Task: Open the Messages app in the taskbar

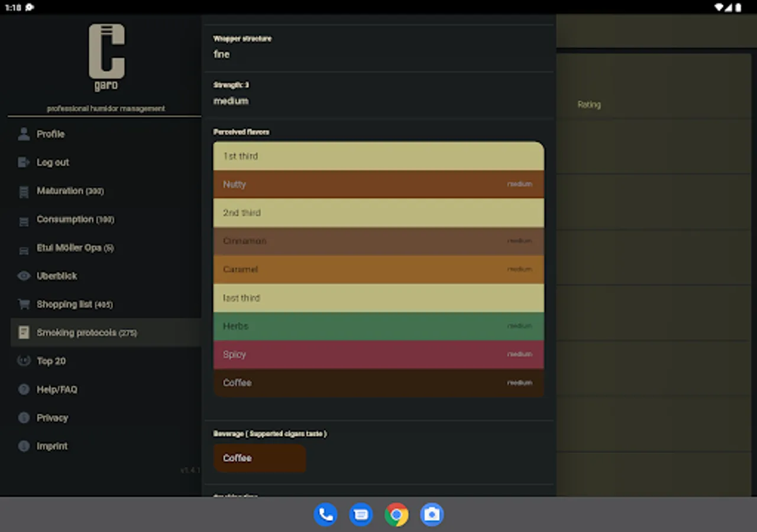Action: (x=361, y=514)
